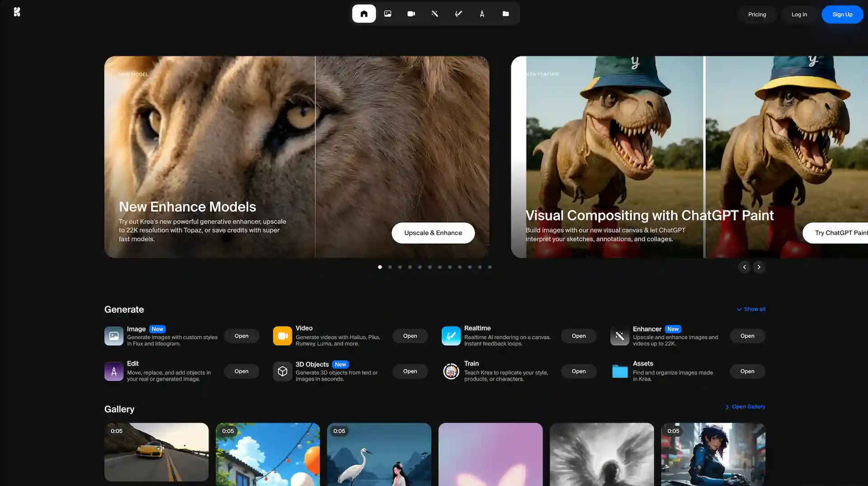Image resolution: width=868 pixels, height=486 pixels.
Task: Open the grayscale angel wings gallery image
Action: coord(602,454)
